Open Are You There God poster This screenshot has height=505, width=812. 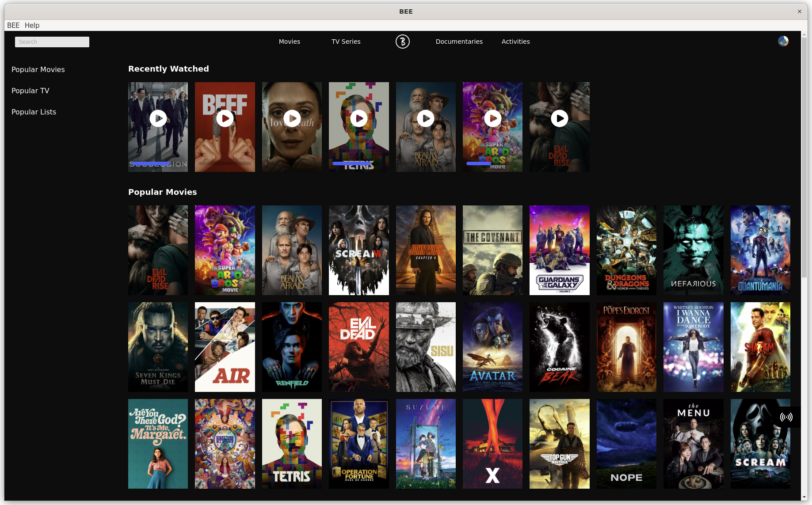(x=158, y=444)
